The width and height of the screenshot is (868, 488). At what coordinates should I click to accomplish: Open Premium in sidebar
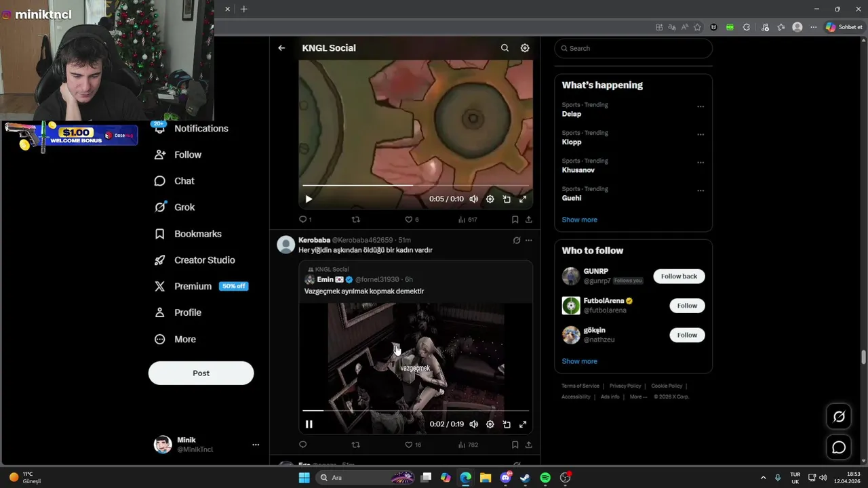[x=201, y=286]
